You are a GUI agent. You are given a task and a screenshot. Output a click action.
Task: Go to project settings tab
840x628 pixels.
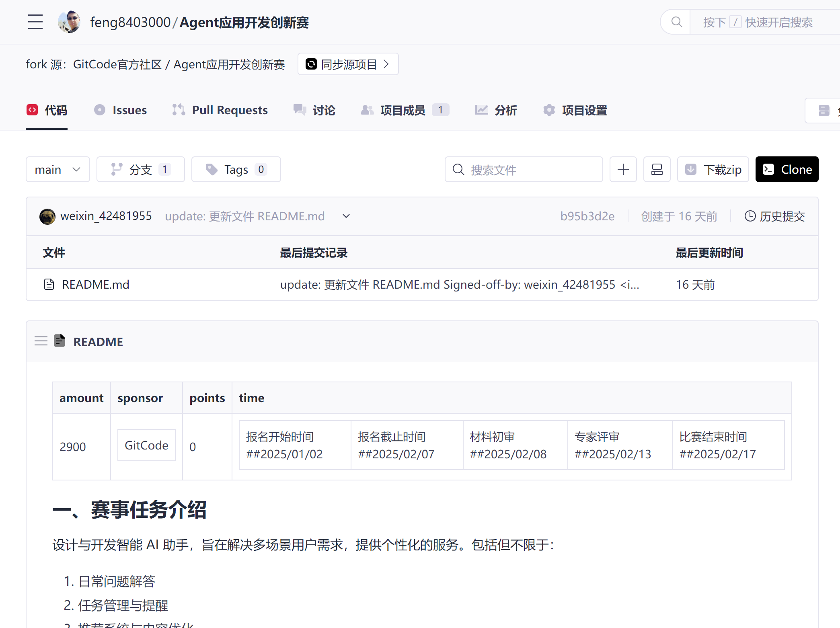(x=575, y=110)
